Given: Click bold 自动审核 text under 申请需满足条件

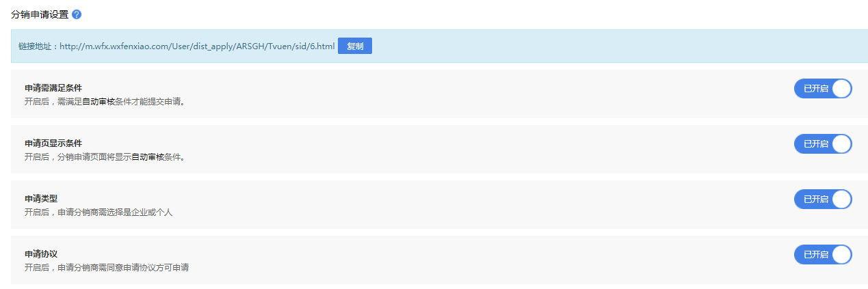Looking at the screenshot, I should click(97, 102).
